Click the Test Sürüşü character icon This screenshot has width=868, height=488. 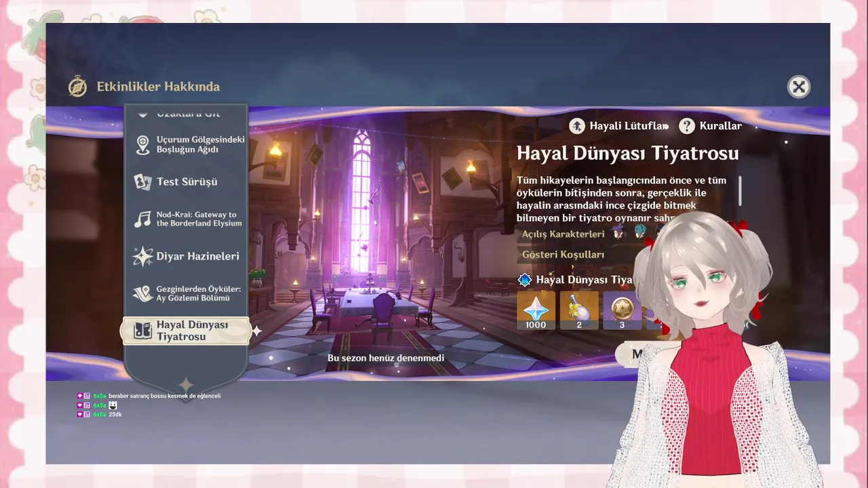(142, 182)
